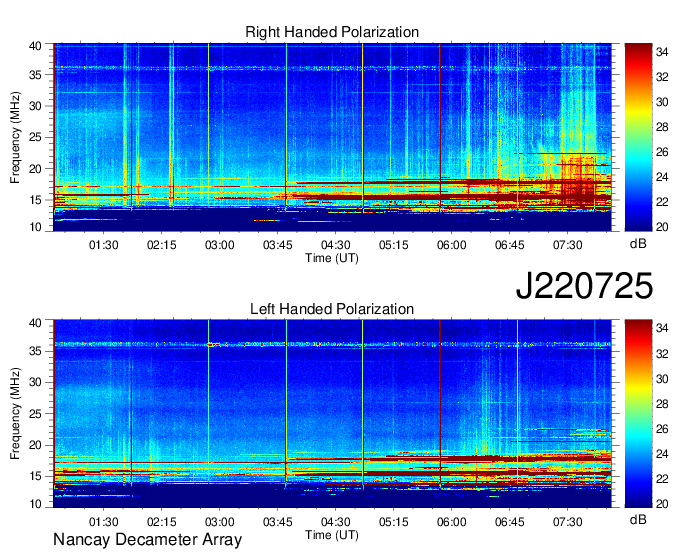Viewport: 680px width, 552px height.
Task: Click the 34 value on Right Handed colorbar
Action: (x=662, y=52)
